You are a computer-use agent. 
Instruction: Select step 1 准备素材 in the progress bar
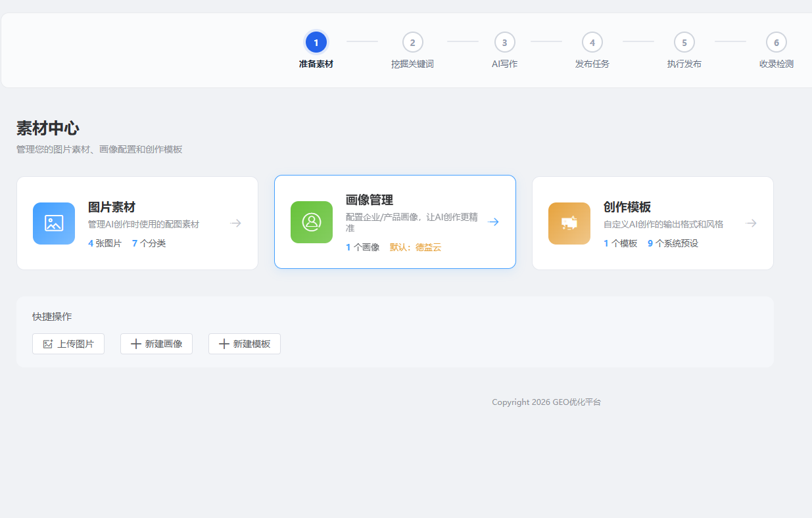[316, 41]
